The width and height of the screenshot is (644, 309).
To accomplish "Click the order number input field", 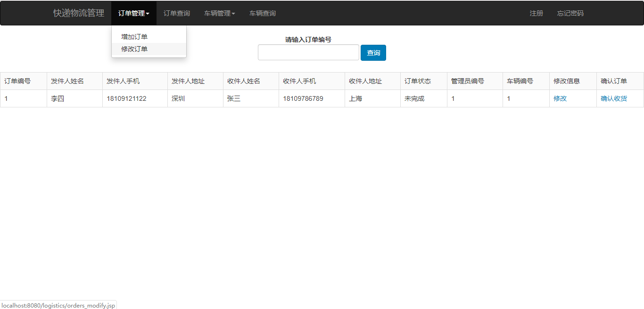I will (x=308, y=52).
